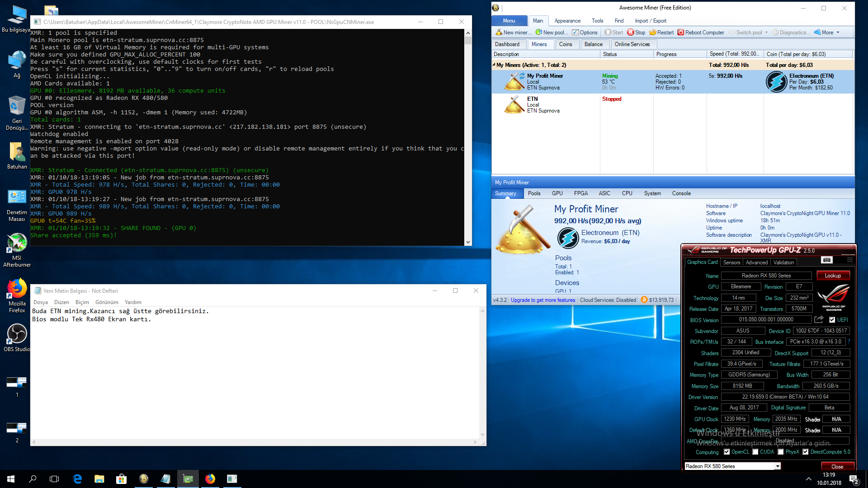The image size is (868, 488).
Task: Click the taskbar search magnifier
Action: point(33,479)
